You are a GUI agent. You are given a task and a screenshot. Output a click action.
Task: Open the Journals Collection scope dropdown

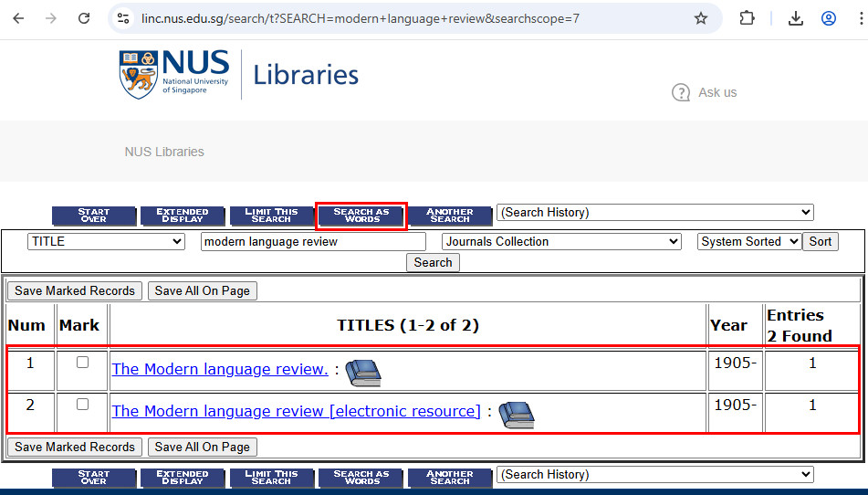[561, 242]
